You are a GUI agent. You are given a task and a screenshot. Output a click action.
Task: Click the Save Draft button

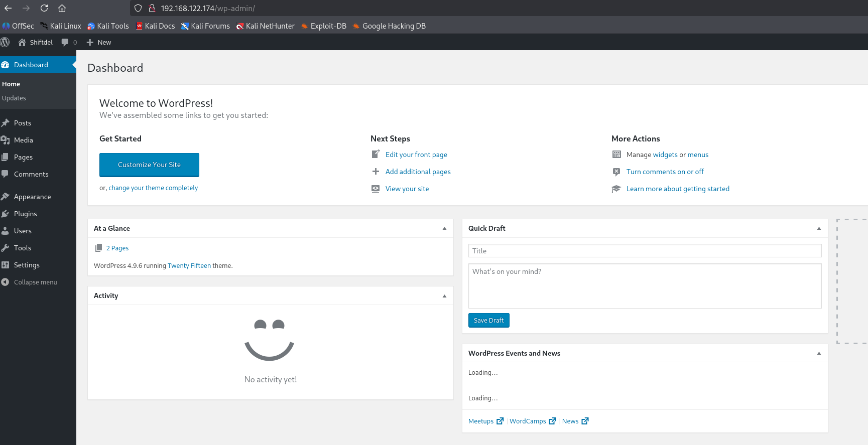click(489, 320)
